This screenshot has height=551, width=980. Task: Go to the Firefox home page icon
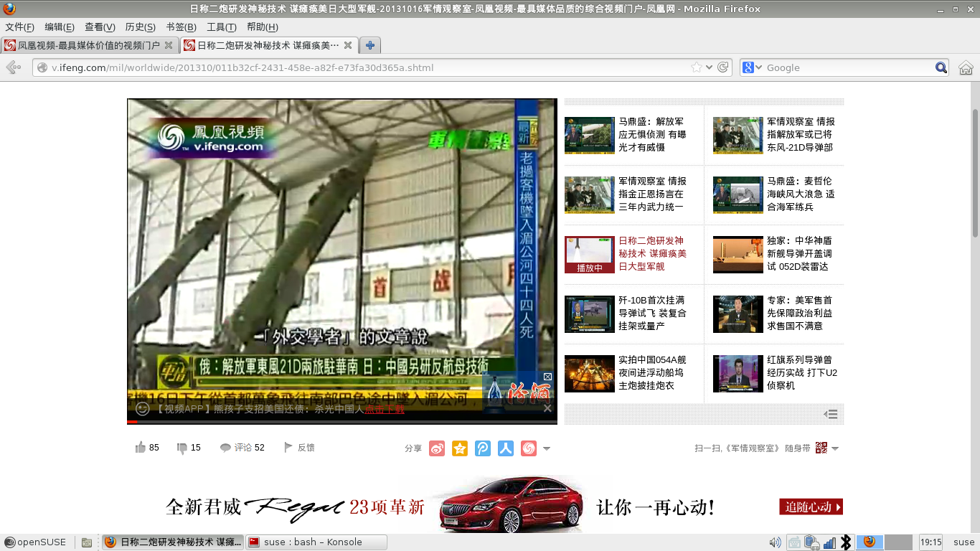point(966,67)
